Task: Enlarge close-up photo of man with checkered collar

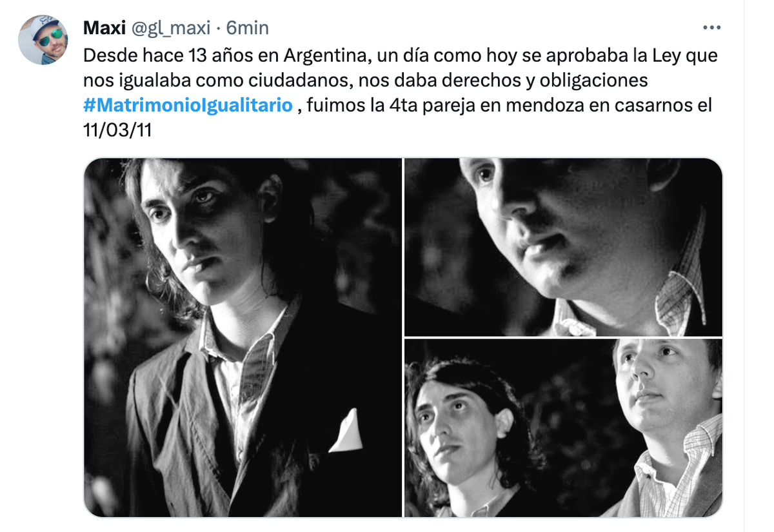Action: click(x=563, y=247)
